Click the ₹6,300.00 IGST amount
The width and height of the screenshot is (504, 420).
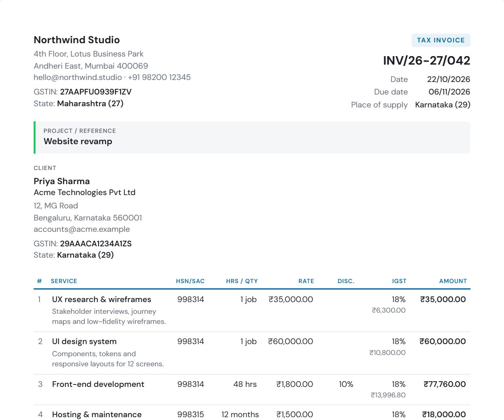tap(388, 310)
